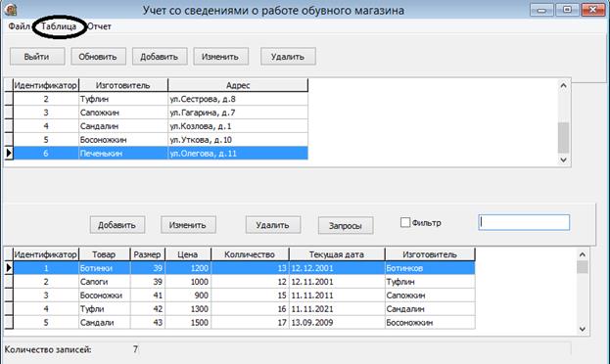
Task: Close the application window
Action: 593,10
